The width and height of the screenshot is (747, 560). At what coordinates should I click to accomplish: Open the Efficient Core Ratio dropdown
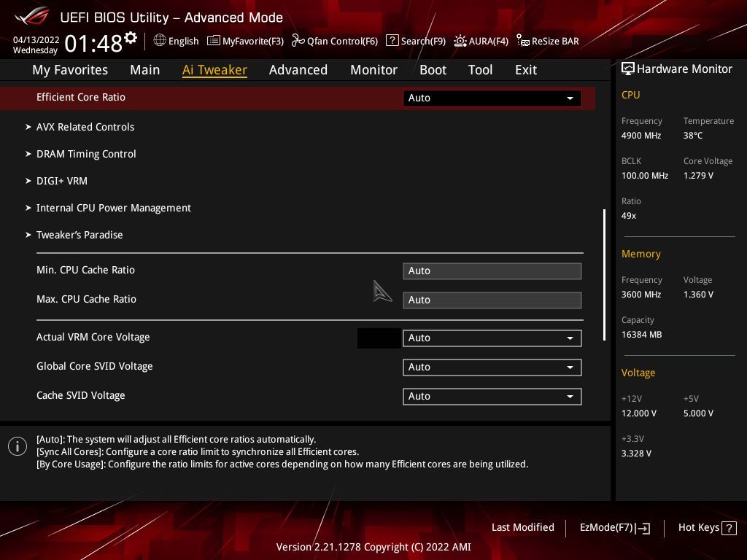coord(492,98)
